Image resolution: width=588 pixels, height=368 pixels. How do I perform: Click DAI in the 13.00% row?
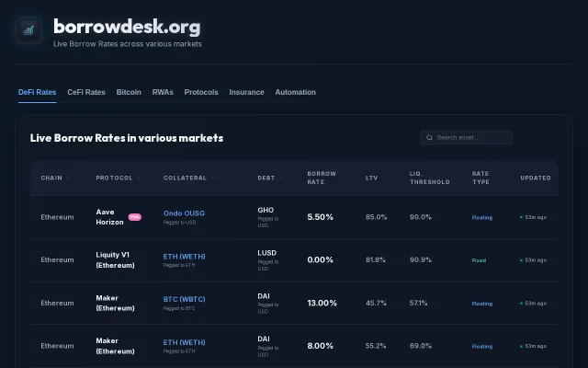(x=264, y=296)
